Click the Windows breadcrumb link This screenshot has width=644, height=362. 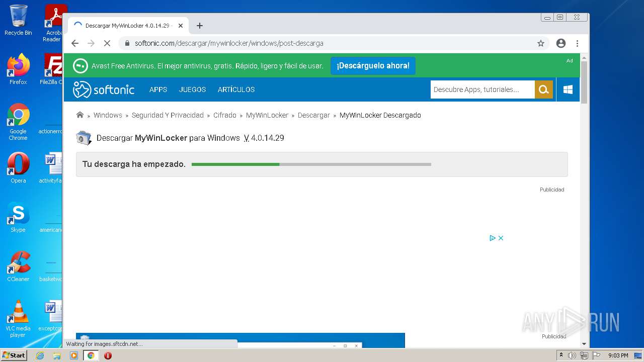pos(108,115)
